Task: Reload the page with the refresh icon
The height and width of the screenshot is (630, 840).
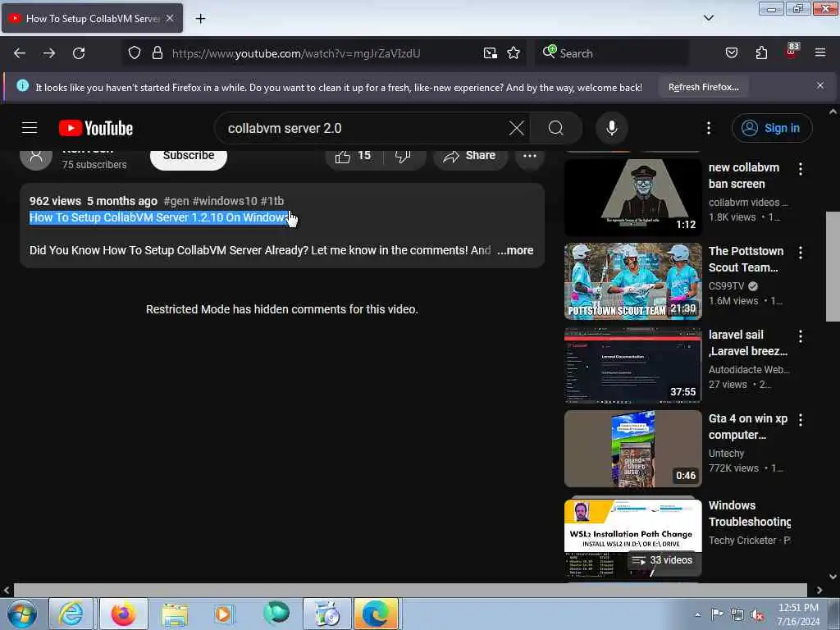Action: click(79, 53)
